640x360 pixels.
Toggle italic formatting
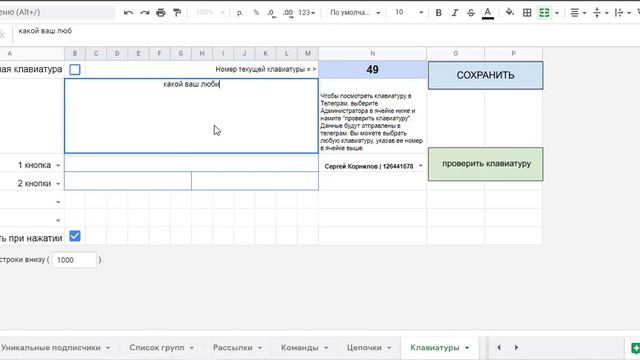click(x=455, y=13)
